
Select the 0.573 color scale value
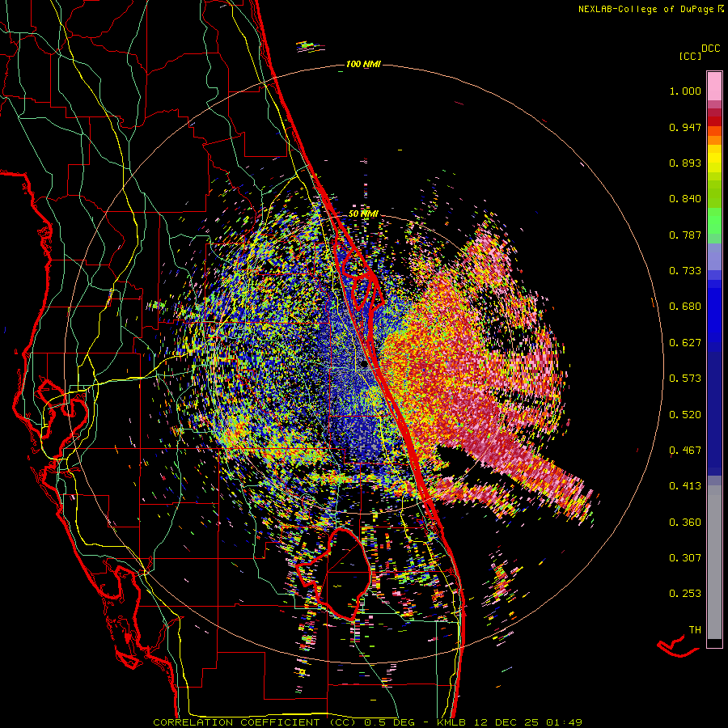pos(685,379)
